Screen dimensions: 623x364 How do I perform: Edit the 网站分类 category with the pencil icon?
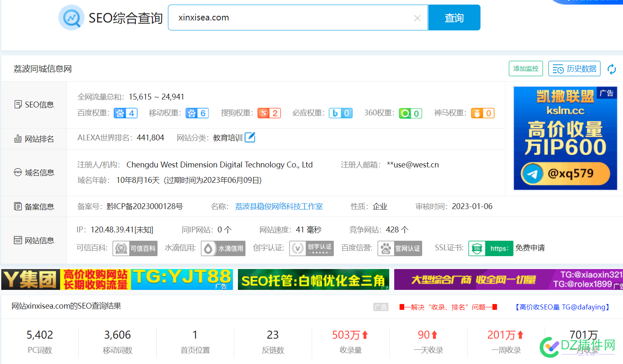(250, 137)
